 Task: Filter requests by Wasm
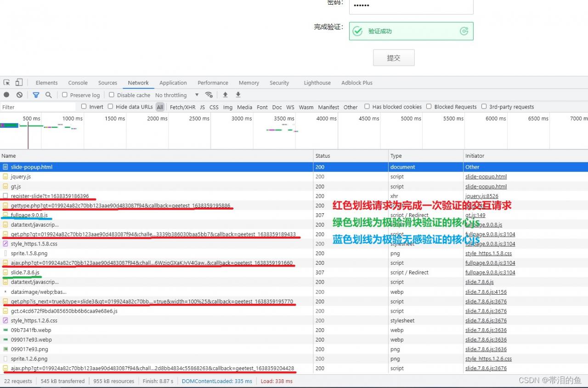[306, 107]
